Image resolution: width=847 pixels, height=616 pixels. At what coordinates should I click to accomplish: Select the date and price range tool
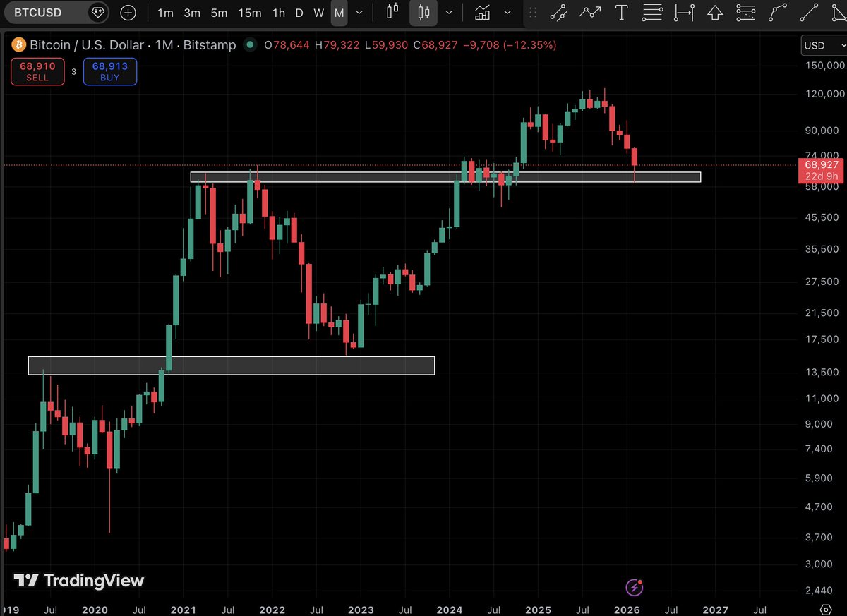683,13
